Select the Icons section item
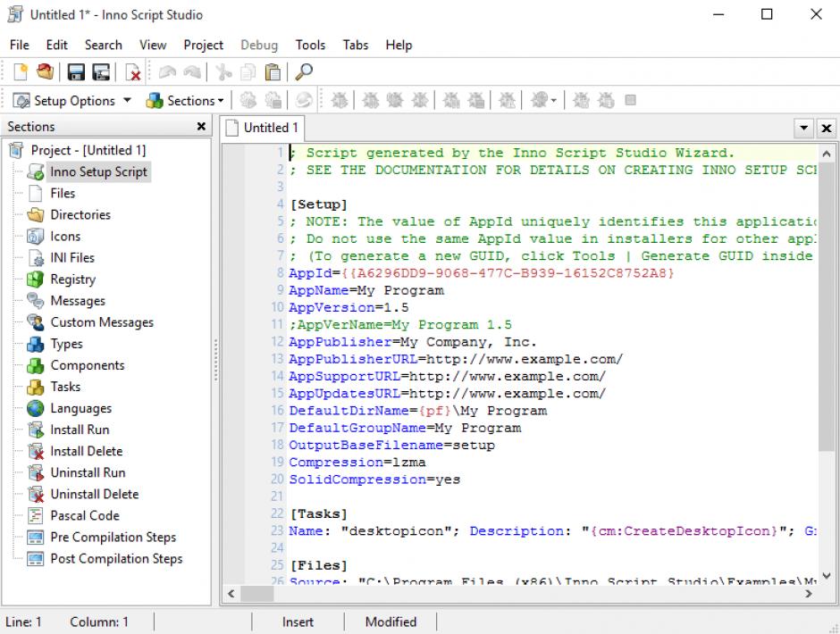840x634 pixels. [x=65, y=236]
